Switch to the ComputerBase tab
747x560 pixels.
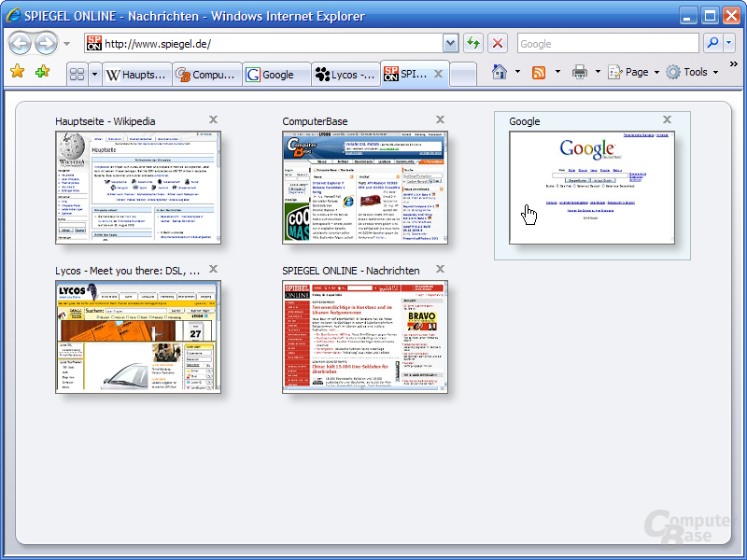point(207,75)
